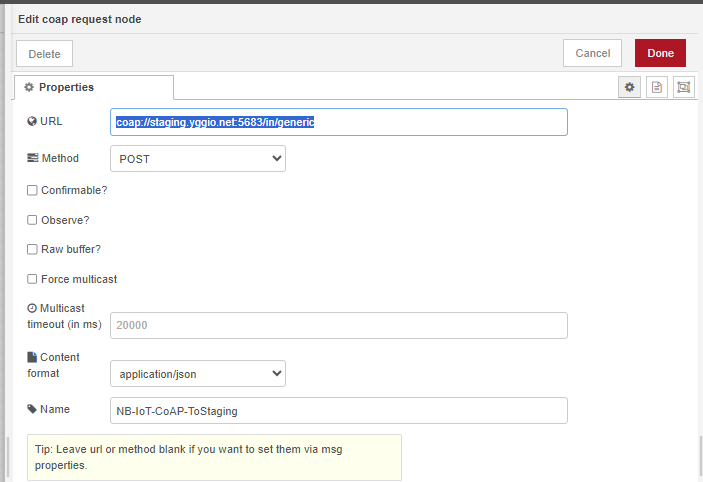
Task: Open node appearance icon tab
Action: coord(683,87)
